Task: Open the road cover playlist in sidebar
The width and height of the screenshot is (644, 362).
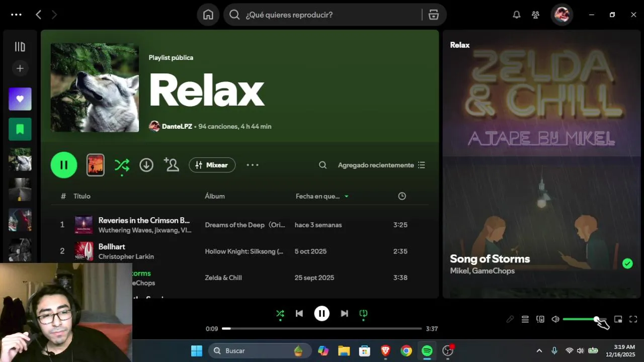Action: (x=20, y=190)
